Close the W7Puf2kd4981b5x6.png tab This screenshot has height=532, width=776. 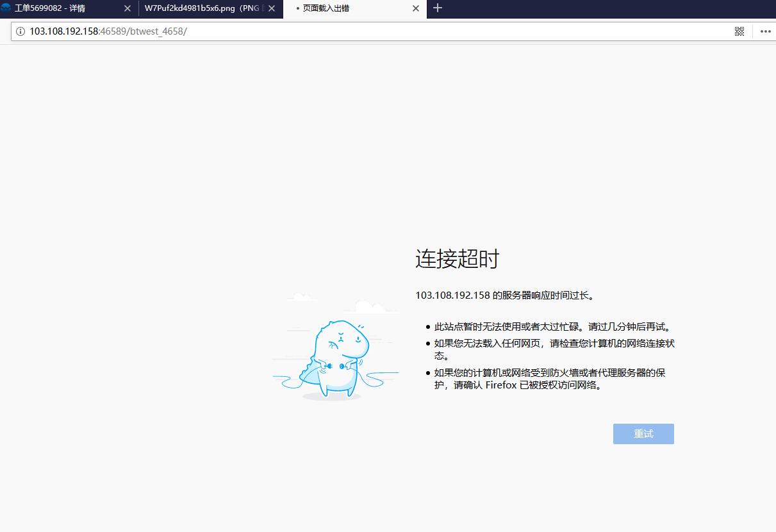272,8
